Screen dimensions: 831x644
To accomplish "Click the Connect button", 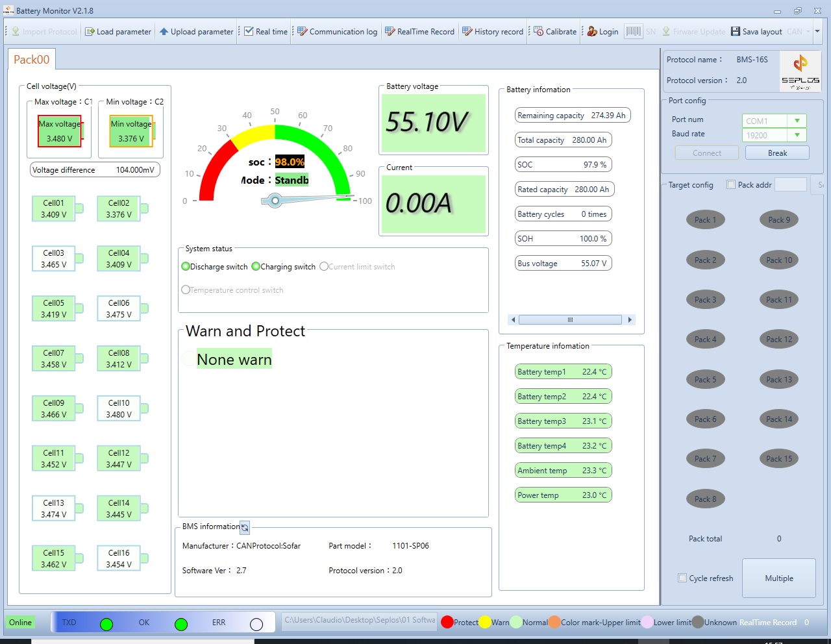I will (x=707, y=153).
